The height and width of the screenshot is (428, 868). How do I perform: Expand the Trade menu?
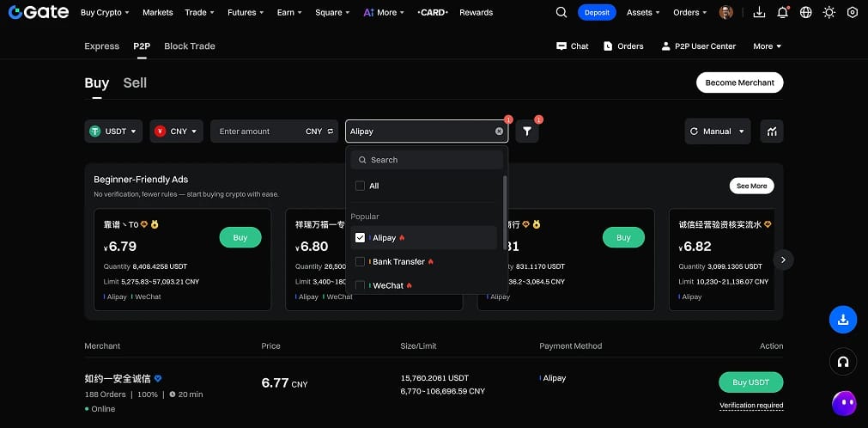pos(199,12)
